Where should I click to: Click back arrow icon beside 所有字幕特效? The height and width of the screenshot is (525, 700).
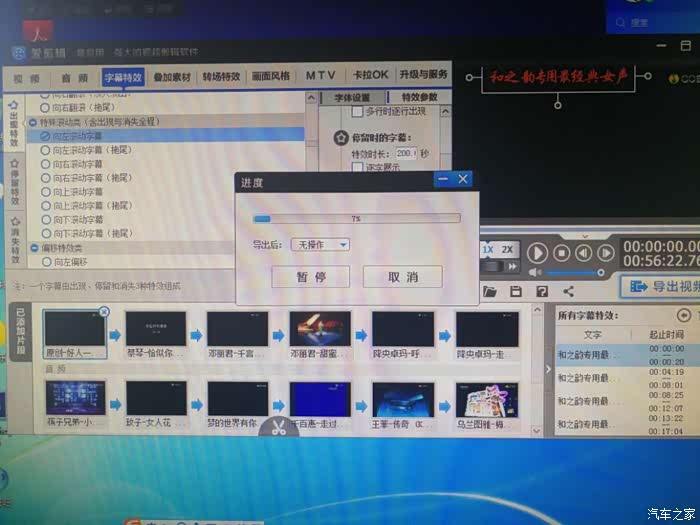point(683,315)
